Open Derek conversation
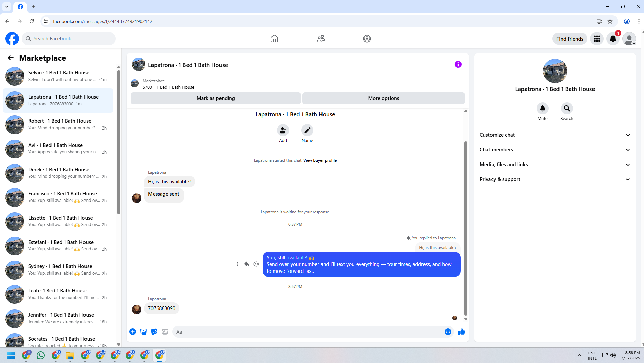644x363 pixels. tap(58, 173)
